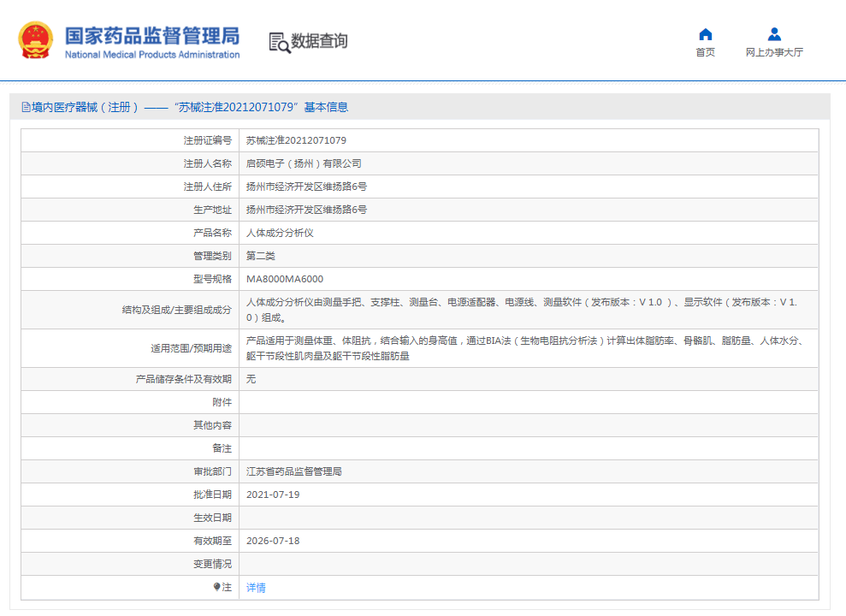The image size is (846, 616).
Task: Click the 产品名称 cell showing 人体成分分析仪
Action: (x=282, y=232)
